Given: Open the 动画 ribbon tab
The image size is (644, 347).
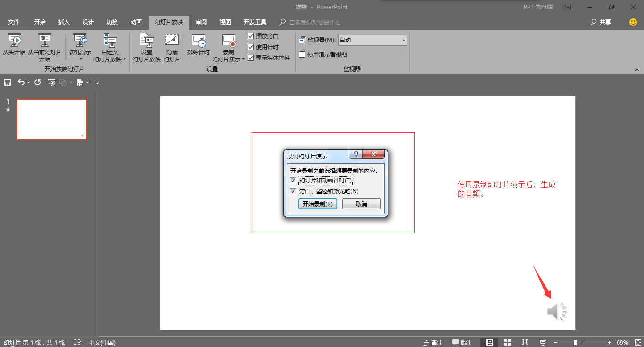Looking at the screenshot, I should 136,22.
